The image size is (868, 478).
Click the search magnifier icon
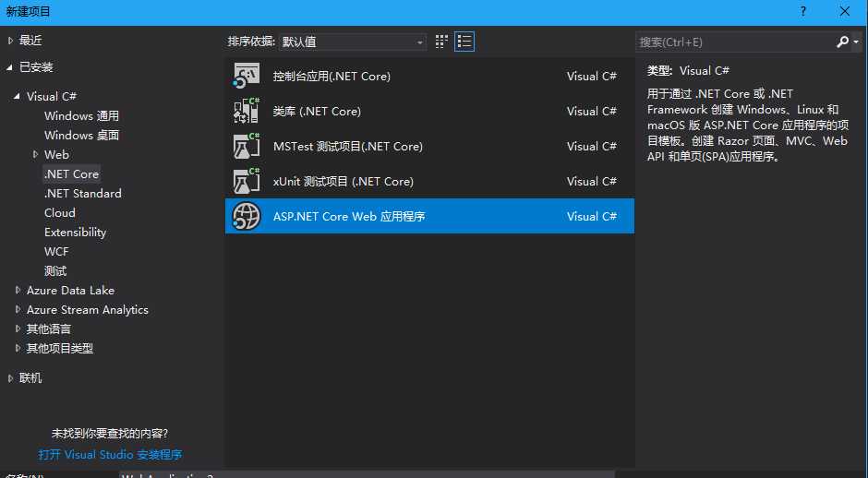pyautogui.click(x=842, y=42)
